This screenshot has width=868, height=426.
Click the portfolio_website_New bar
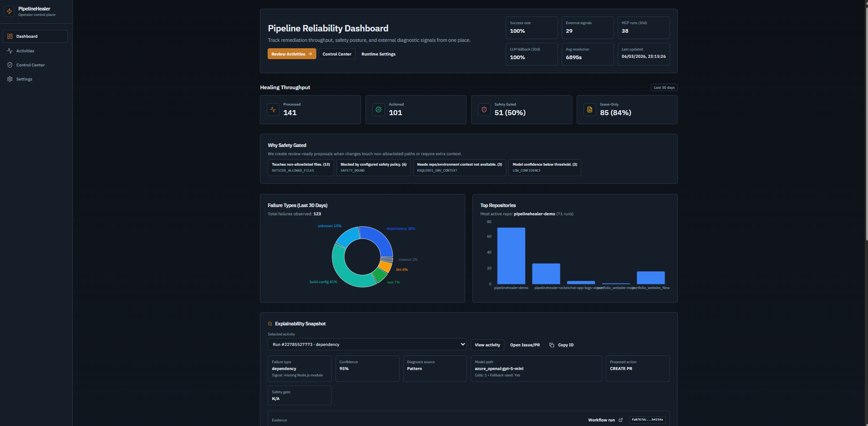651,278
